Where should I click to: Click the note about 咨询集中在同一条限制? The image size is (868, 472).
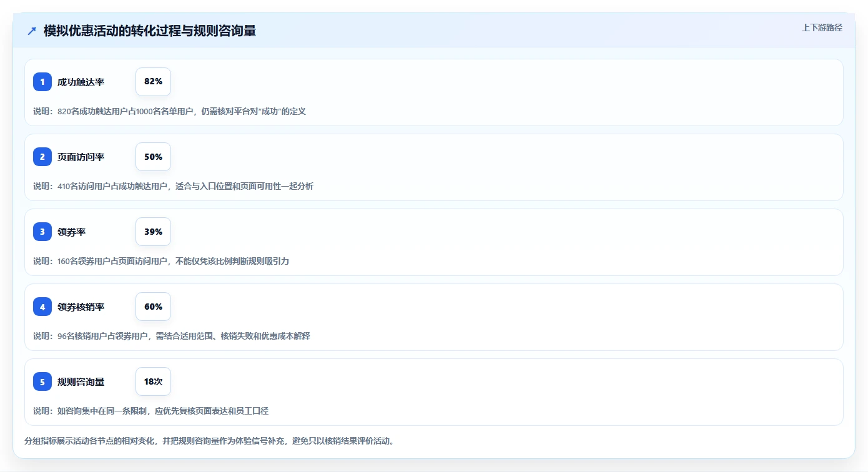(x=150, y=411)
